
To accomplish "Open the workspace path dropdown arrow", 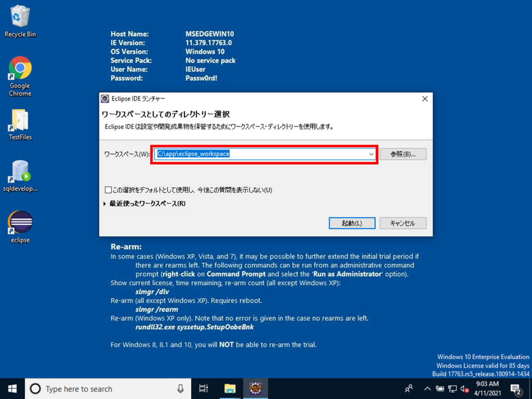I will pyautogui.click(x=372, y=154).
